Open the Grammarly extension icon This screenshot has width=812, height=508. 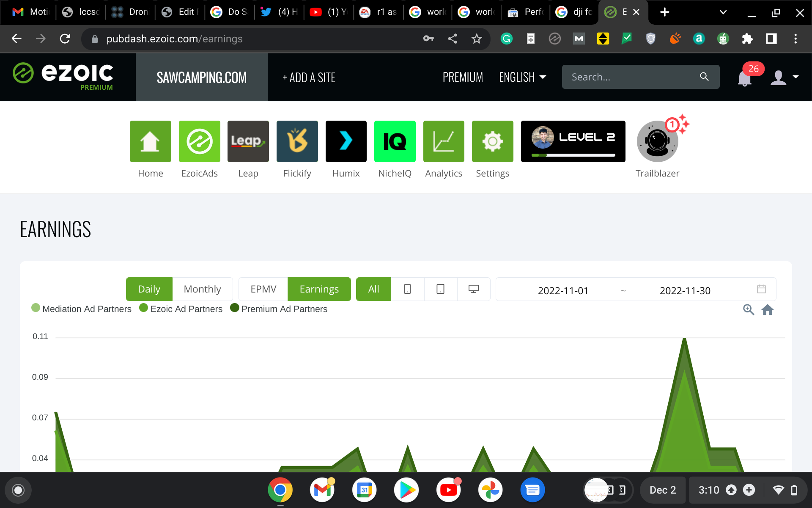[507, 39]
